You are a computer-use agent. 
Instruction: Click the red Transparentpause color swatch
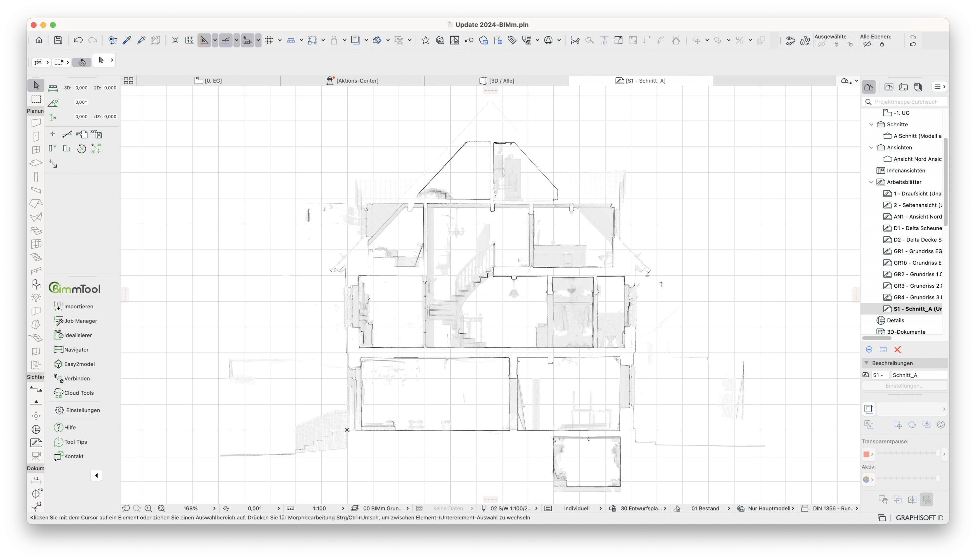[866, 454]
